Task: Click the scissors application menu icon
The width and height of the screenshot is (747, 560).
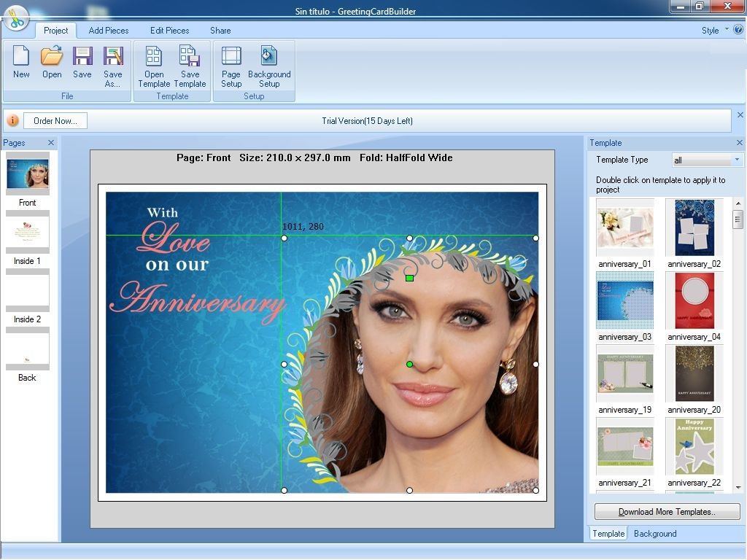Action: (x=16, y=20)
